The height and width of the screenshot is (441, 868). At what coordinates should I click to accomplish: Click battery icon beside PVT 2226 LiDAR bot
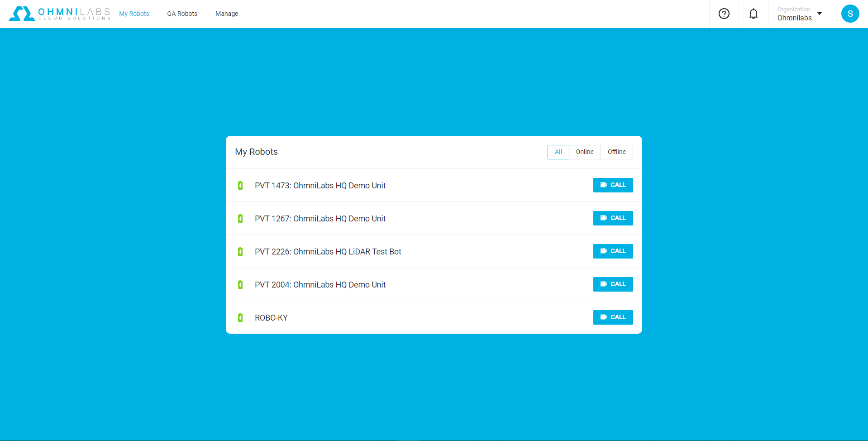pyautogui.click(x=240, y=251)
